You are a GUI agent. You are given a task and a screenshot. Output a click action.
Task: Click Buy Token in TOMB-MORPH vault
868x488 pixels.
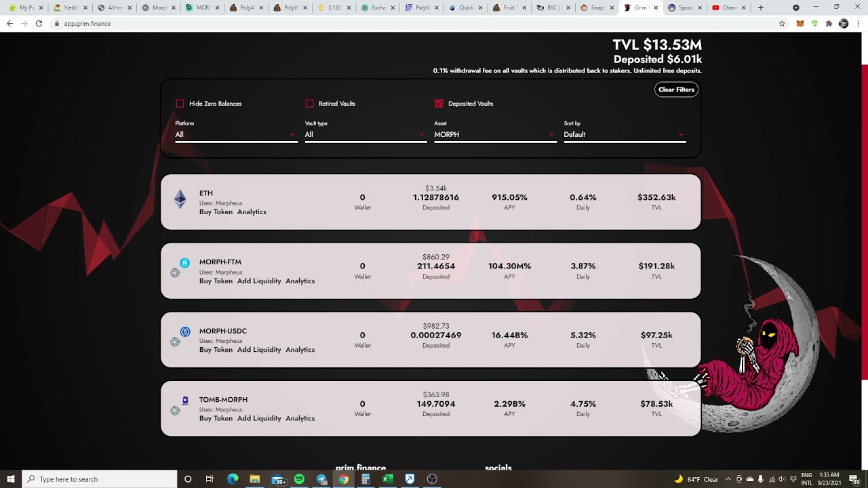coord(216,418)
